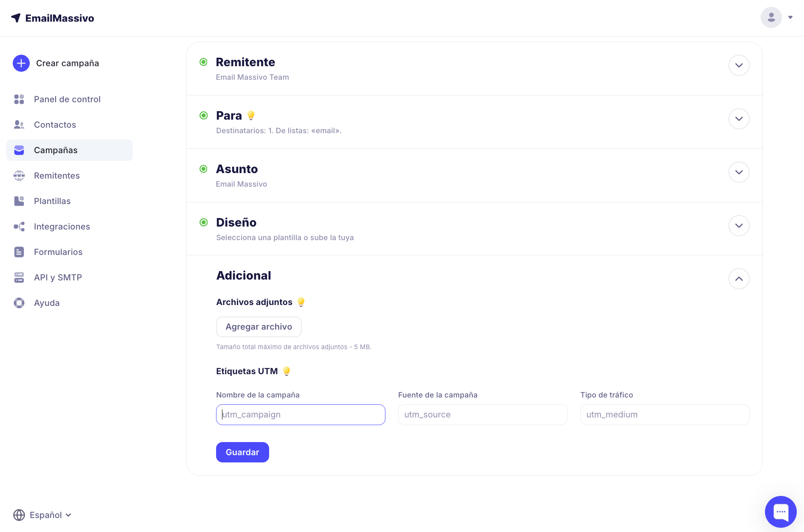Viewport: 804px width, 532px height.
Task: Collapse the Adicional section
Action: (739, 279)
